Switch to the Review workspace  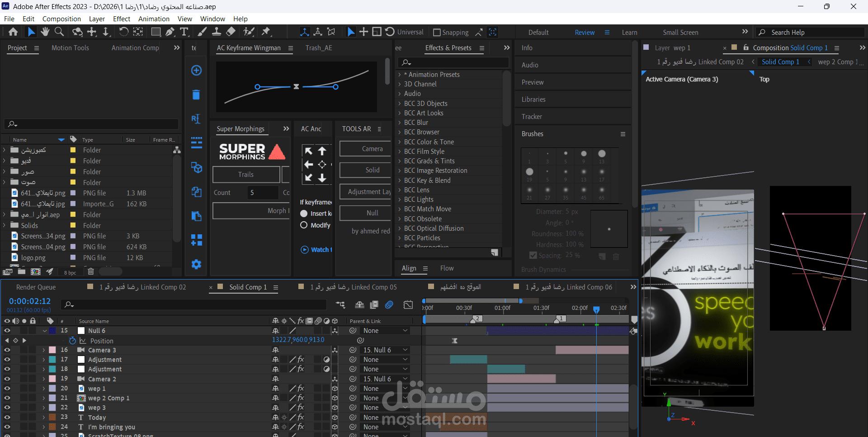click(x=585, y=33)
